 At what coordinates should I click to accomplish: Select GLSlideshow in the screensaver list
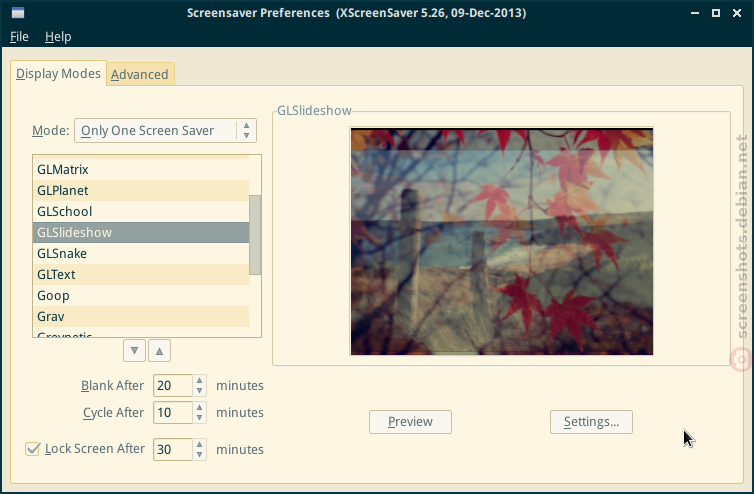140,232
